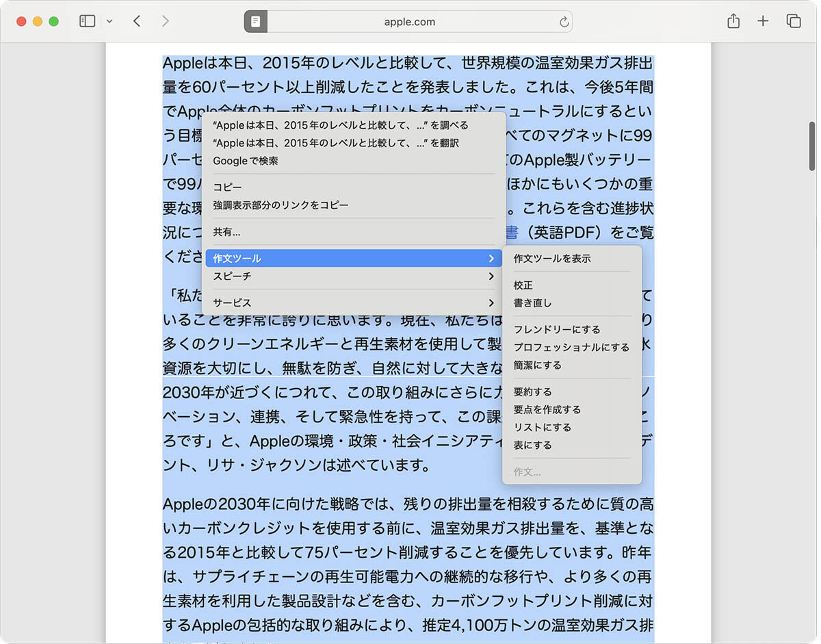Choose 作文ツールを表示 in the submenu
The image size is (821, 644).
(x=572, y=259)
